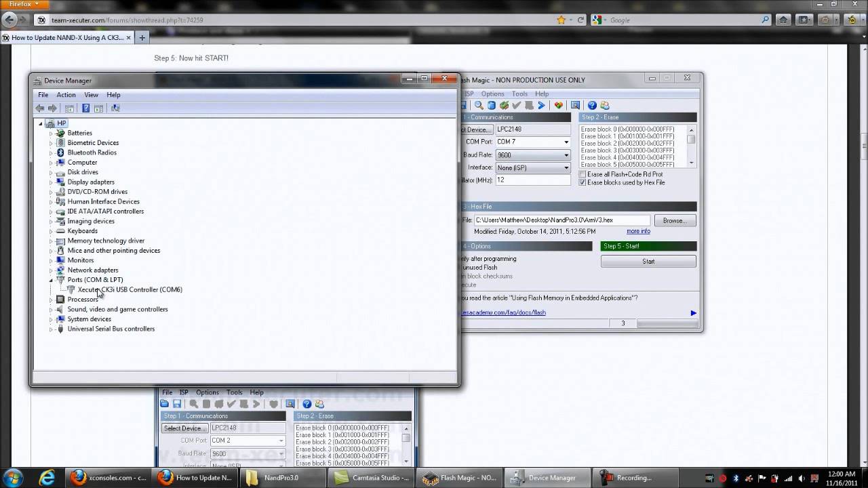Screen dimensions: 868x488
Task: Open the Help menu in Device Manager
Action: pyautogui.click(x=113, y=95)
